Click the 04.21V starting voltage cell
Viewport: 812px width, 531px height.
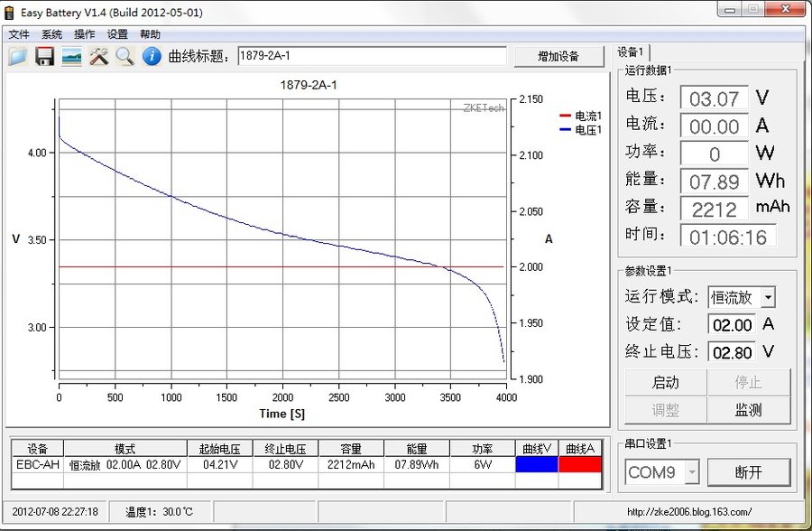point(220,464)
